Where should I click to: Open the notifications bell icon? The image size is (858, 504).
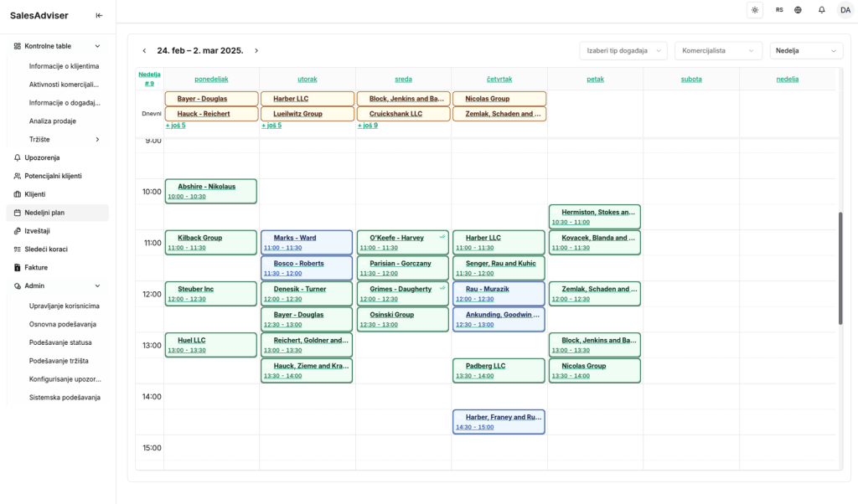pos(821,10)
